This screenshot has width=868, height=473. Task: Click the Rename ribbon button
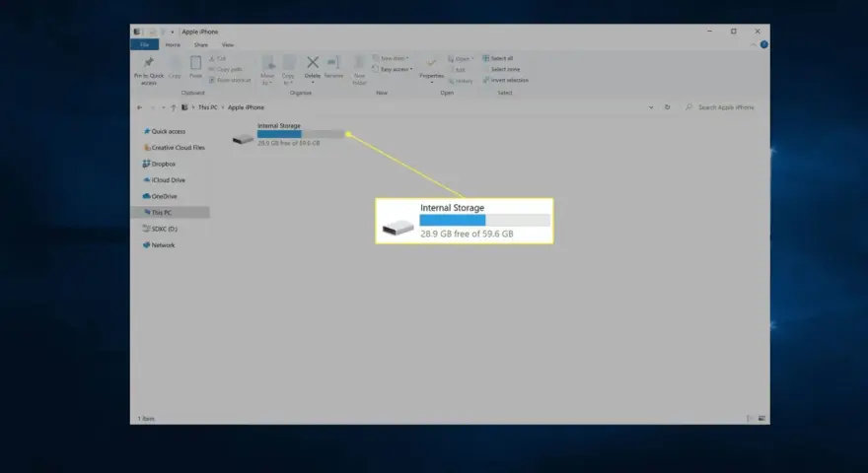tap(333, 67)
